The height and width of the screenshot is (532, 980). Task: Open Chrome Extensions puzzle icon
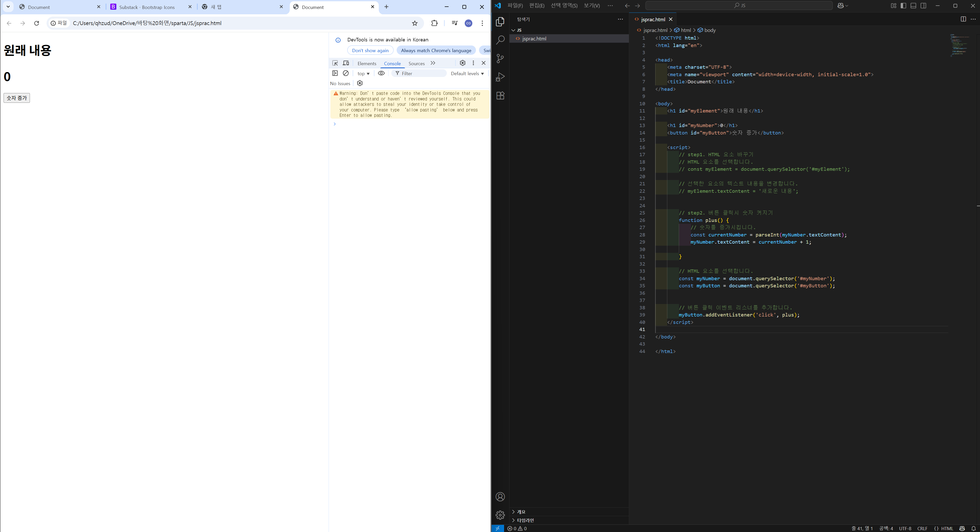coord(435,23)
